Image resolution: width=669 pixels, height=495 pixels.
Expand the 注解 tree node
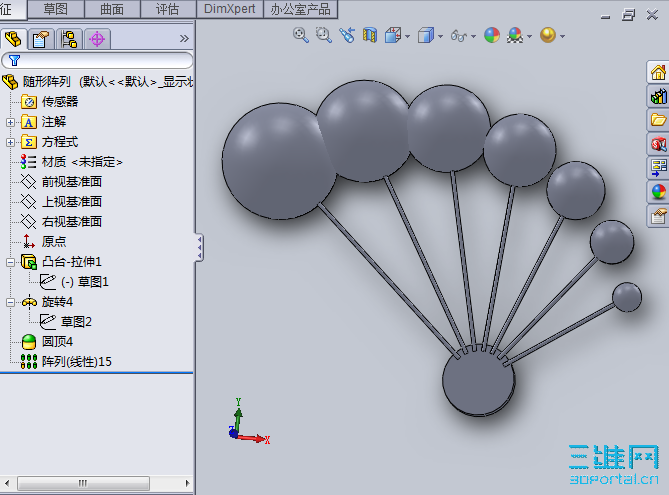click(10, 122)
